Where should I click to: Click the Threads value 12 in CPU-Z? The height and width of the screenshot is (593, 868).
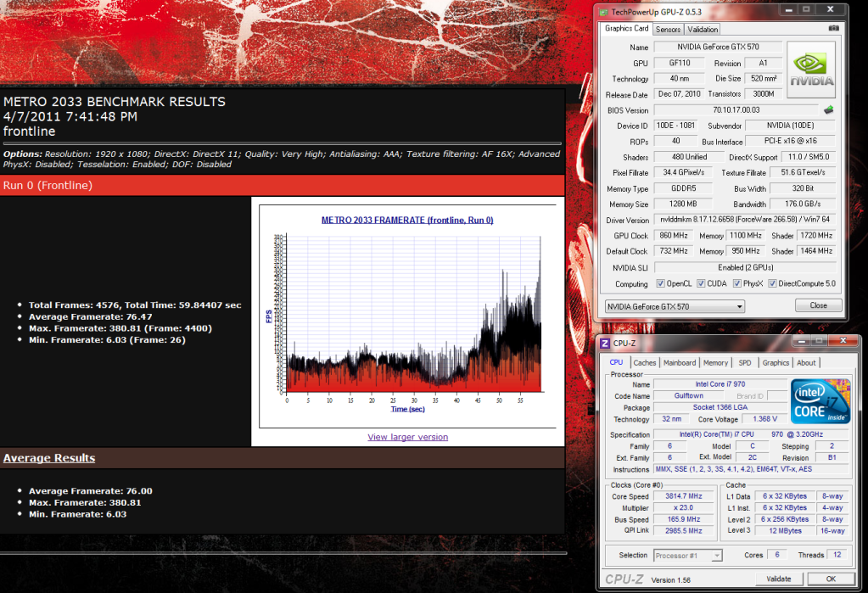click(x=837, y=555)
